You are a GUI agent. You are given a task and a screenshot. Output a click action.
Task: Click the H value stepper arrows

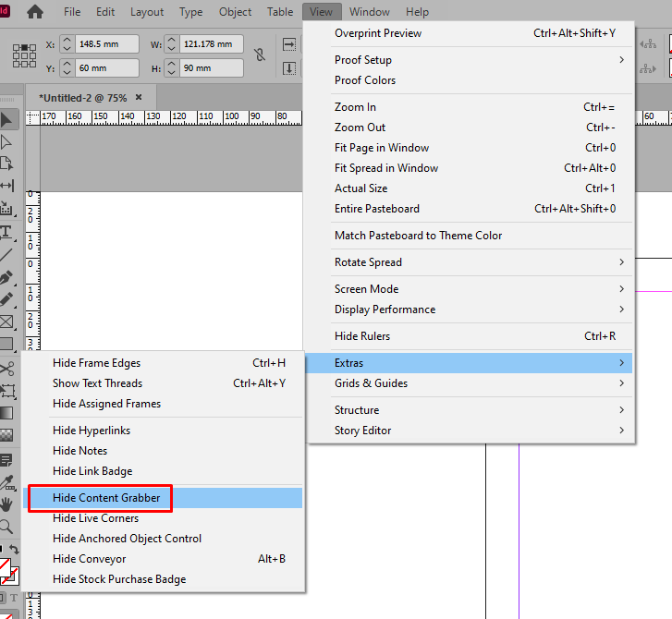pos(171,68)
